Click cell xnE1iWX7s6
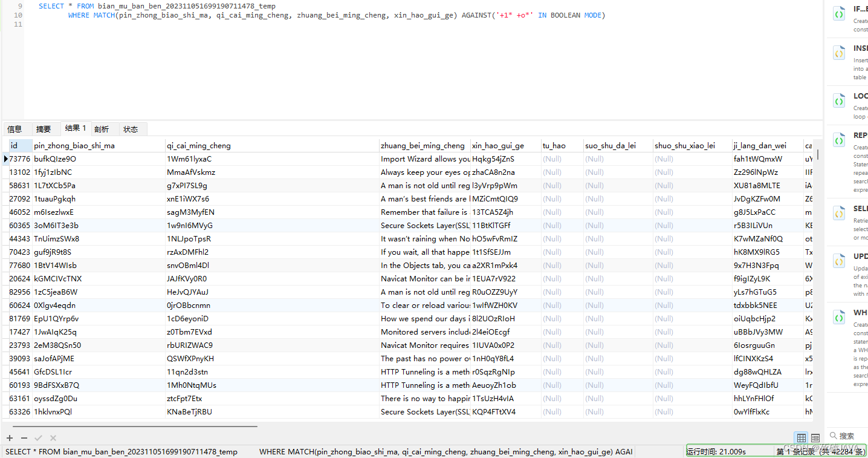The image size is (868, 458). point(272,198)
